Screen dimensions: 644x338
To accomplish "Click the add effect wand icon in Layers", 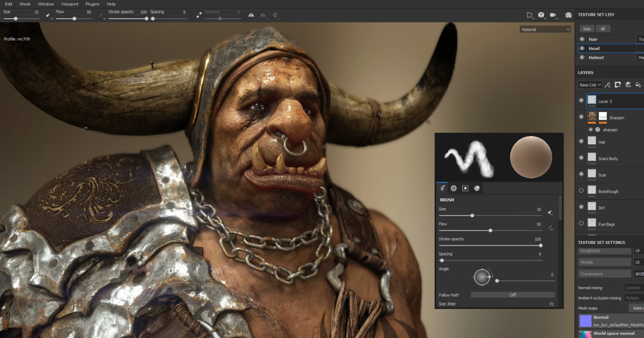I will [608, 85].
